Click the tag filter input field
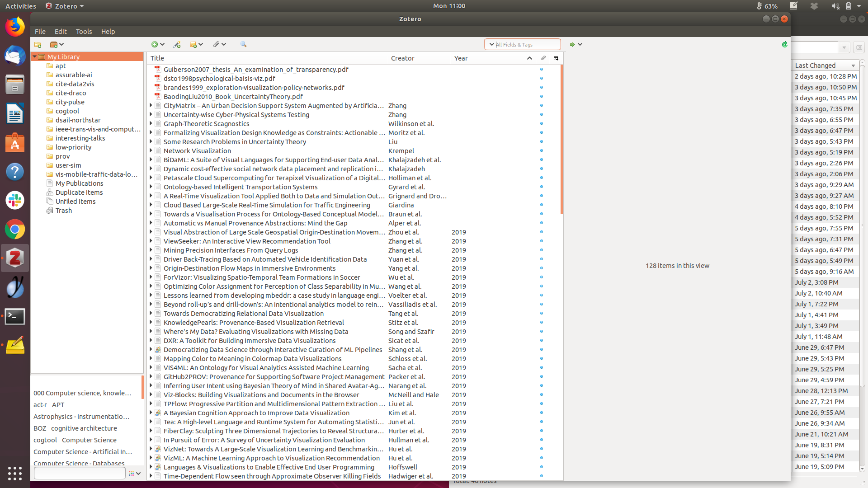This screenshot has height=488, width=868. (80, 473)
